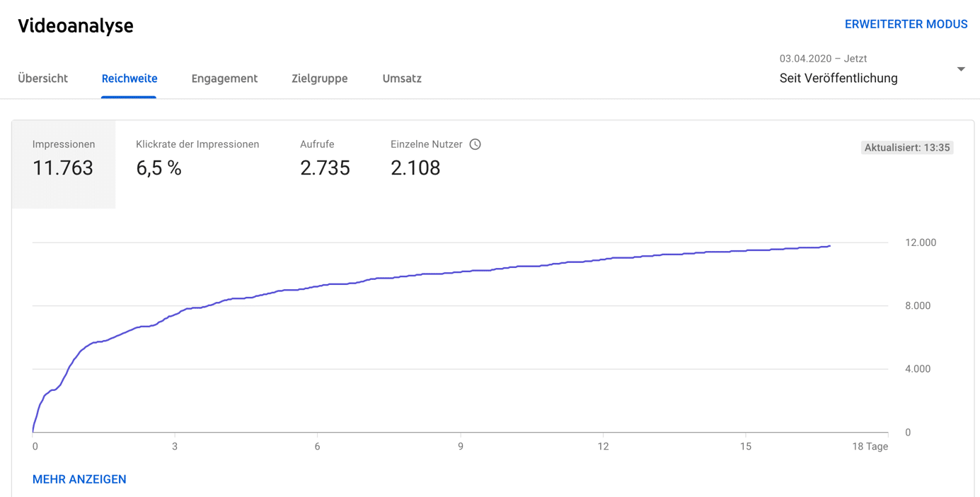This screenshot has width=980, height=497.
Task: Click the 4.000 y-axis label
Action: [918, 369]
